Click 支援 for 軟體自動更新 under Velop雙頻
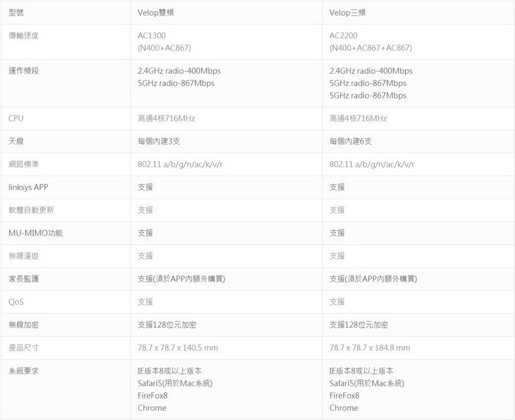Viewport: 515px width, 420px height. coord(145,210)
